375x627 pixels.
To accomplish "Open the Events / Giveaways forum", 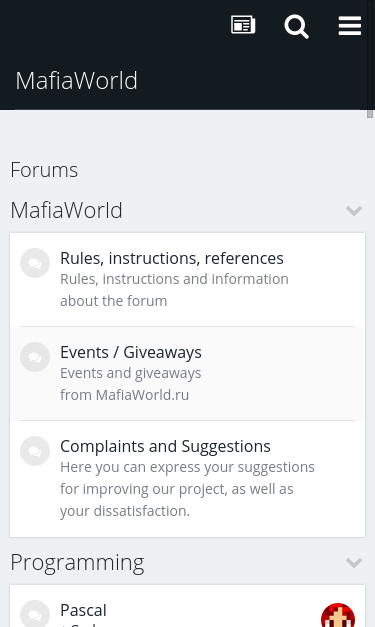I will 131,352.
